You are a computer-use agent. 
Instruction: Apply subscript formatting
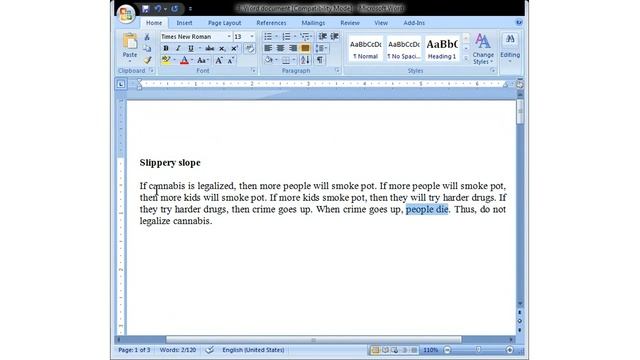coord(222,49)
